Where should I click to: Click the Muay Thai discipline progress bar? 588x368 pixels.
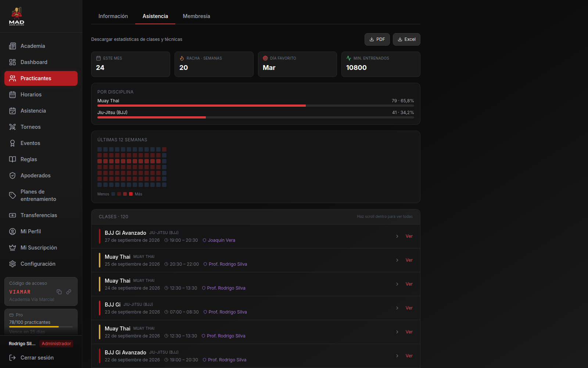[x=256, y=106]
